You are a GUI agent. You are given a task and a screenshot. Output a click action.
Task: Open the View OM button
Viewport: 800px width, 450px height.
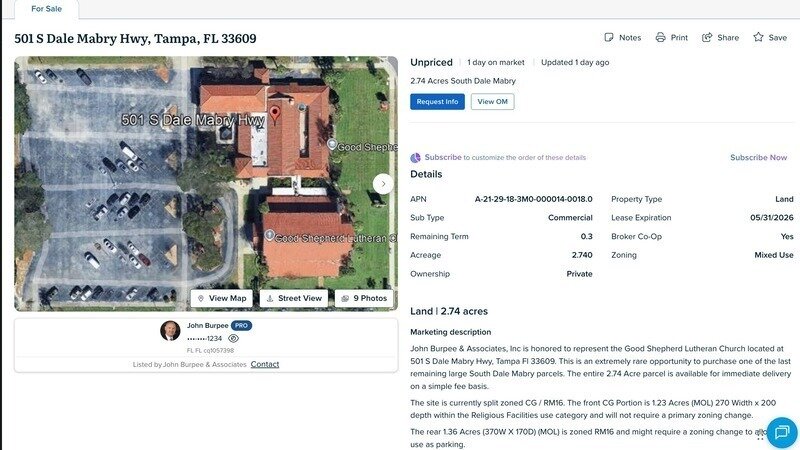point(492,102)
